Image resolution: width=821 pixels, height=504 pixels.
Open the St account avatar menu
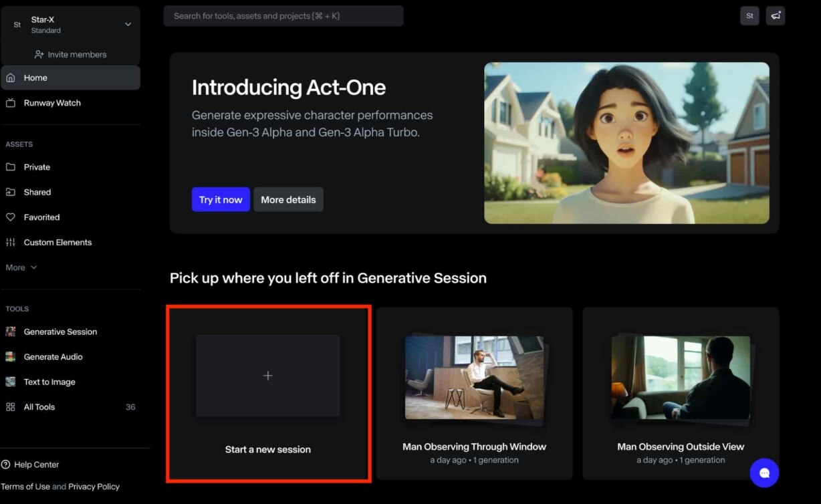[x=749, y=16]
